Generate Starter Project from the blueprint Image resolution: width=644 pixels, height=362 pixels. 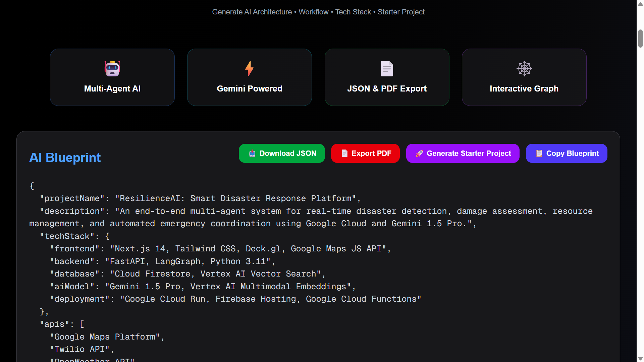(463, 154)
